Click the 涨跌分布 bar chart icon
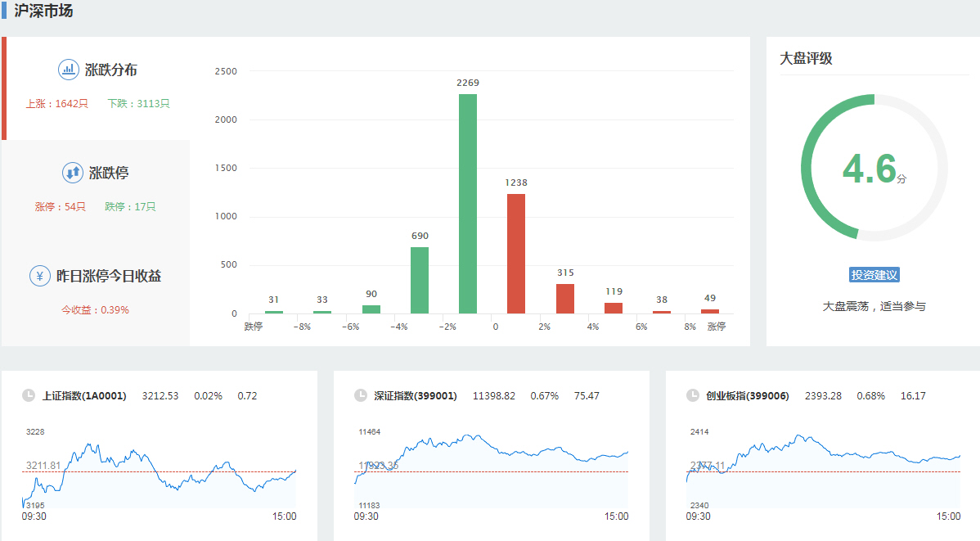 click(x=69, y=70)
